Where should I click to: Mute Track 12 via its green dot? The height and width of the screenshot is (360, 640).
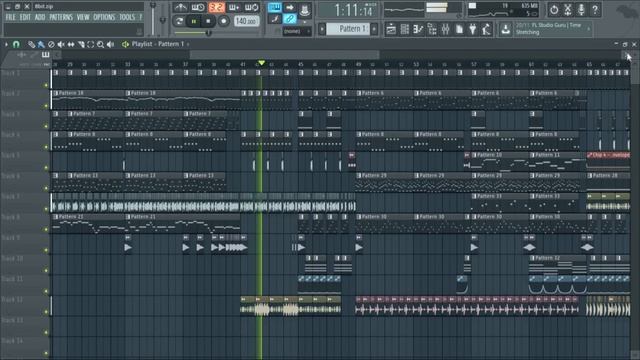[46, 312]
